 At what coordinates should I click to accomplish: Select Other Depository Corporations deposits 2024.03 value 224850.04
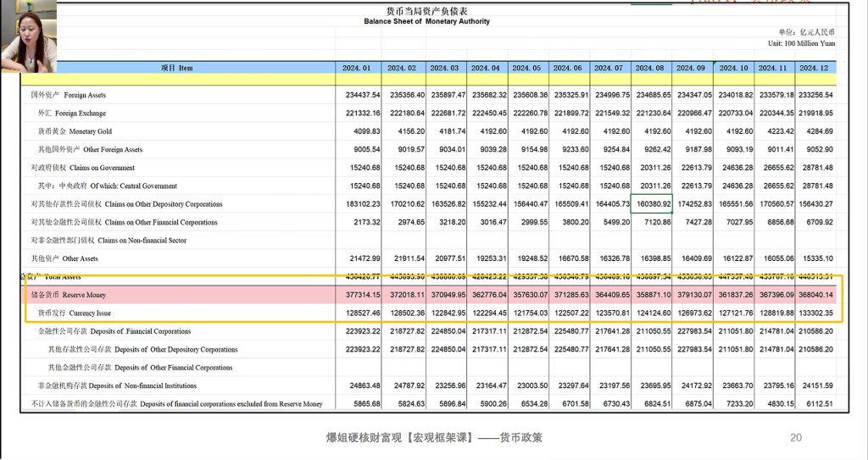[448, 349]
